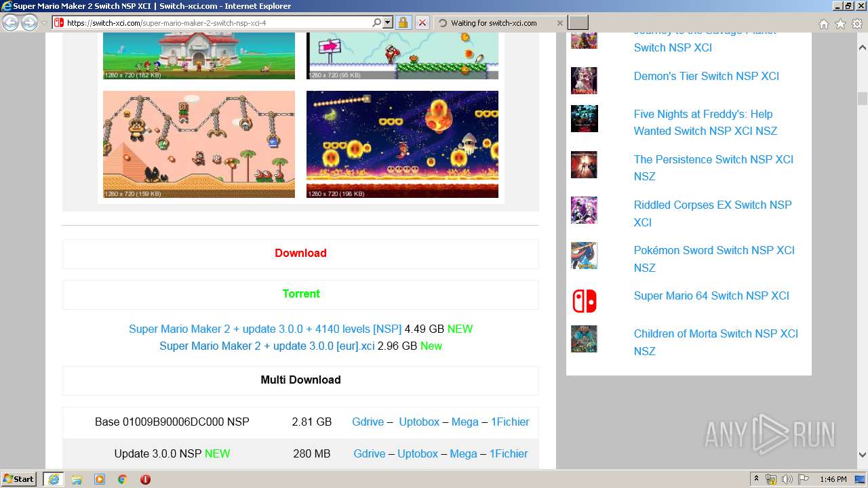Image resolution: width=868 pixels, height=488 pixels.
Task: Open Chrome taskbar icon
Action: click(x=123, y=479)
